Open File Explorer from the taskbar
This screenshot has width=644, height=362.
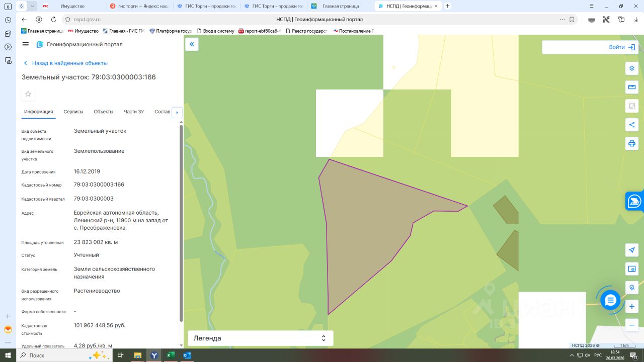137,355
